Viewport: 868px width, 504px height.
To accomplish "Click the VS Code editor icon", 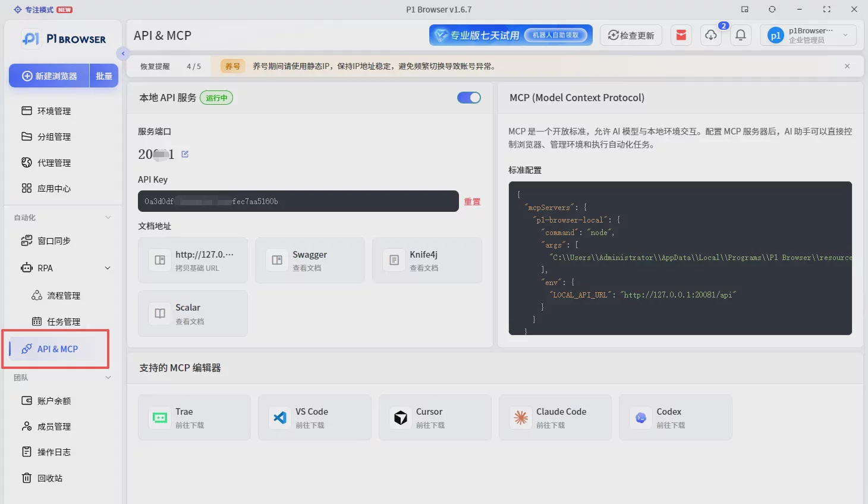I will [x=280, y=418].
